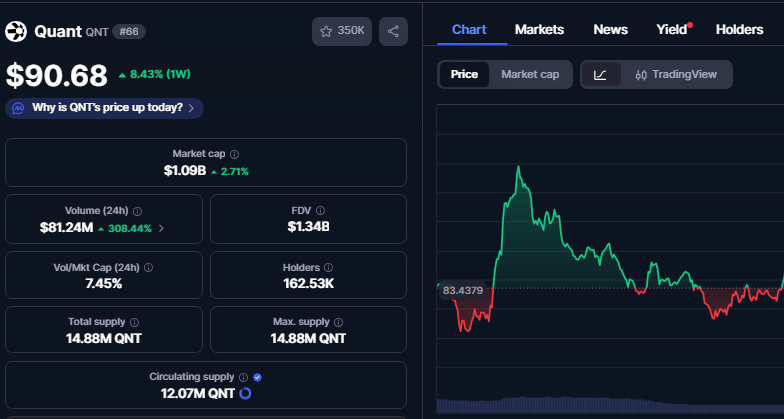The width and height of the screenshot is (784, 419).
Task: Click the verified checkmark badge on circulating supply
Action: [x=257, y=377]
